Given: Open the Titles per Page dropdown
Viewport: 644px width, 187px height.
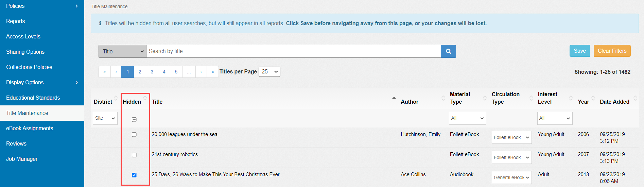Looking at the screenshot, I should pyautogui.click(x=269, y=72).
